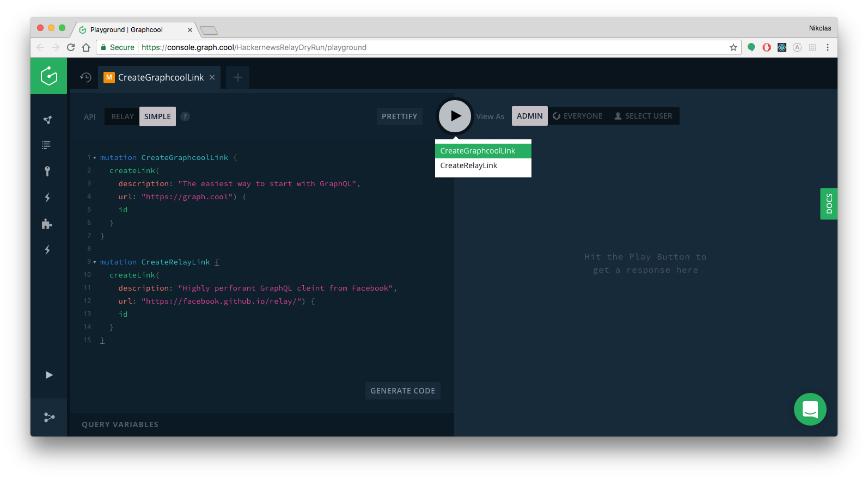Image resolution: width=868 pixels, height=480 pixels.
Task: Click the id field on line 5
Action: point(123,210)
